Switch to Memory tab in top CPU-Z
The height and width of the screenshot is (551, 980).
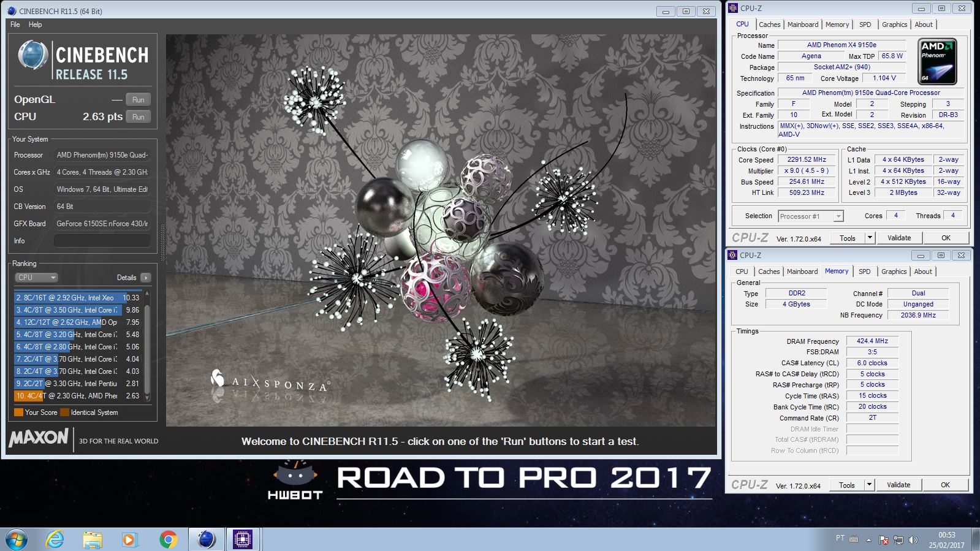[x=837, y=25]
